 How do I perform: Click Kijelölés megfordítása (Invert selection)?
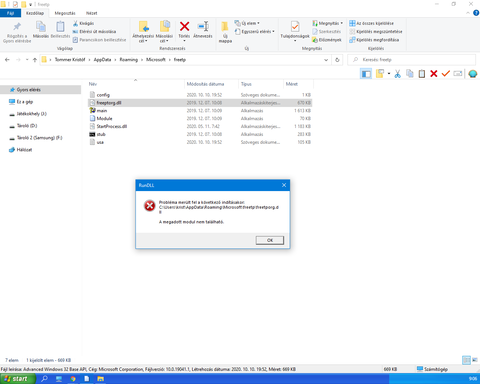point(374,40)
